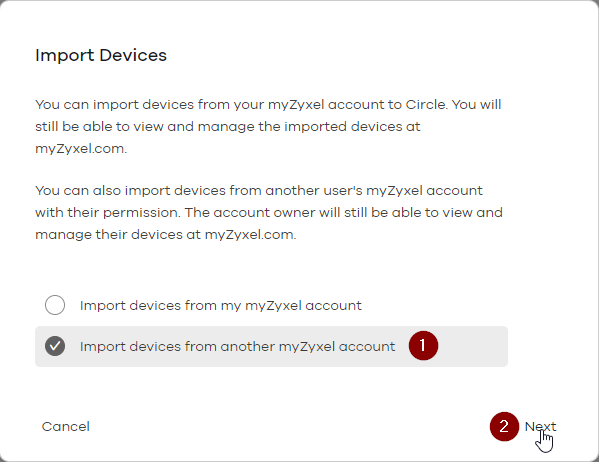Click 'myZyxel.com.' at the end of the second paragraph
The height and width of the screenshot is (462, 599).
click(x=251, y=234)
